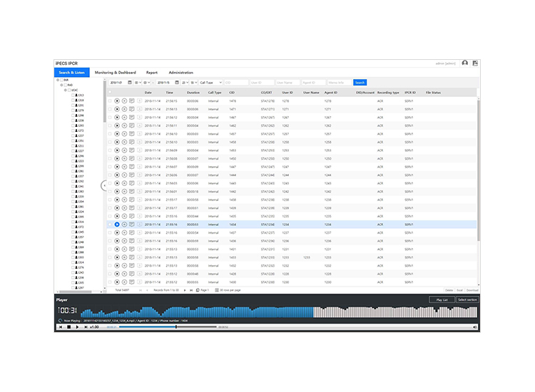The width and height of the screenshot is (535, 392).
Task: Click the Play List button in the player
Action: [440, 300]
